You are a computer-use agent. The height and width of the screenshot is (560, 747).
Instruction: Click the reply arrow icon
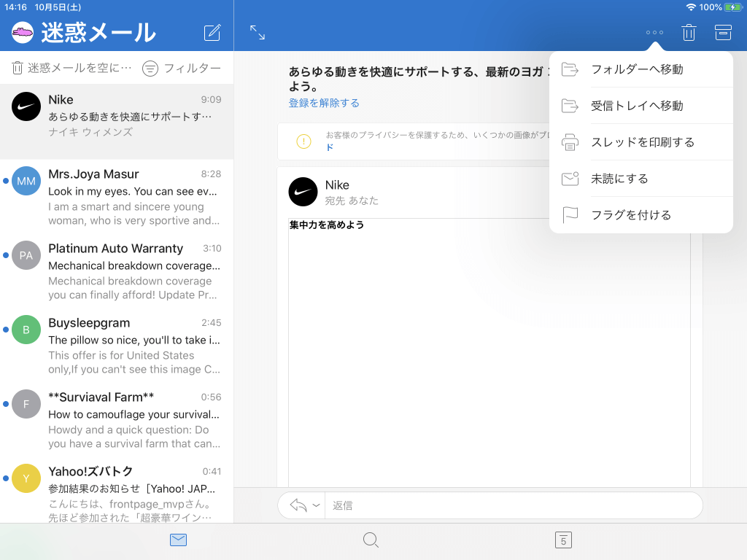pos(298,505)
